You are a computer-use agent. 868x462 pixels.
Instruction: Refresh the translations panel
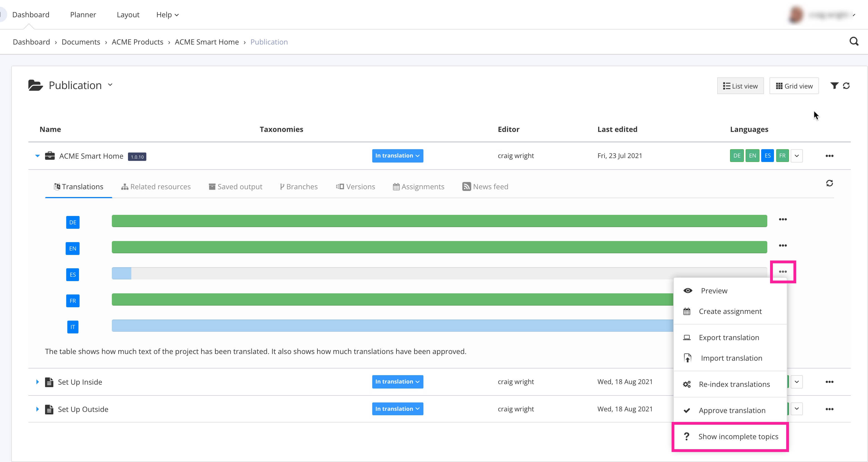[x=829, y=183]
